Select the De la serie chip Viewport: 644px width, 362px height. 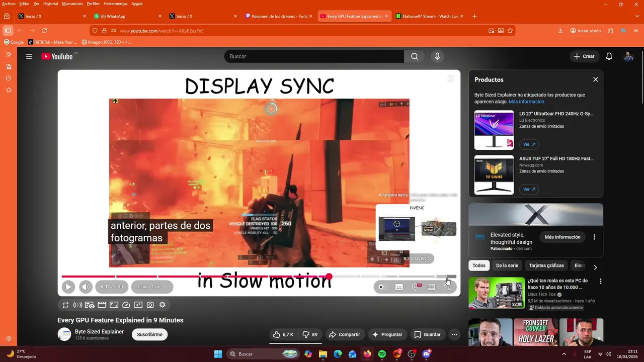tap(507, 265)
